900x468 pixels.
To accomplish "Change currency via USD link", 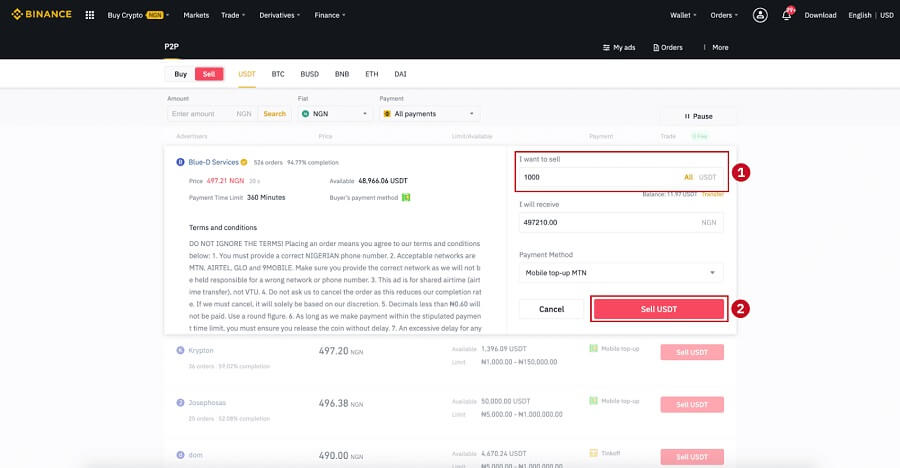I will click(x=887, y=16).
